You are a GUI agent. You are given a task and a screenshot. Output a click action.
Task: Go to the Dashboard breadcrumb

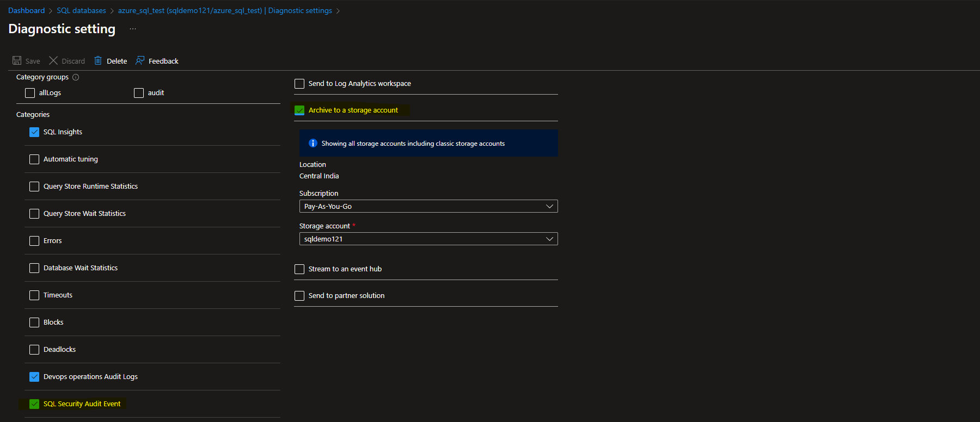coord(26,10)
